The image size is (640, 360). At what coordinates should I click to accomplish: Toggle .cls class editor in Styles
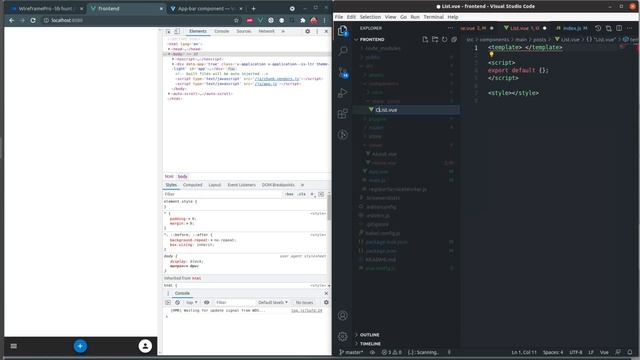[301, 194]
